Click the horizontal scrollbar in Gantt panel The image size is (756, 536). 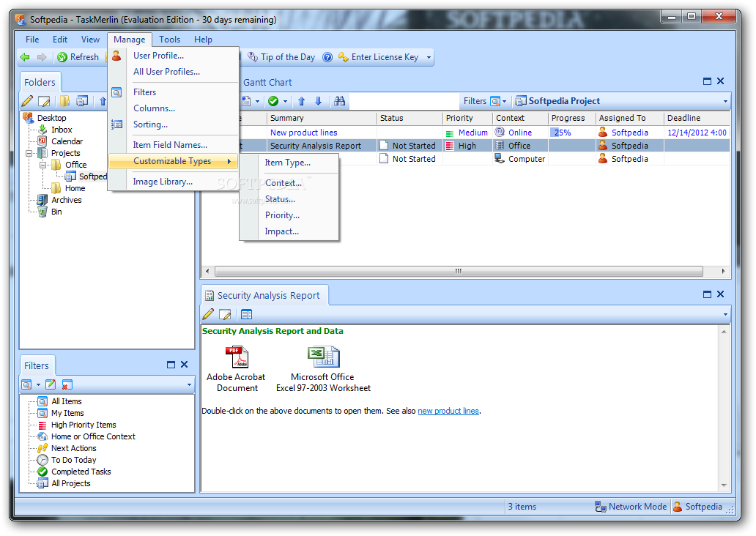(x=459, y=272)
